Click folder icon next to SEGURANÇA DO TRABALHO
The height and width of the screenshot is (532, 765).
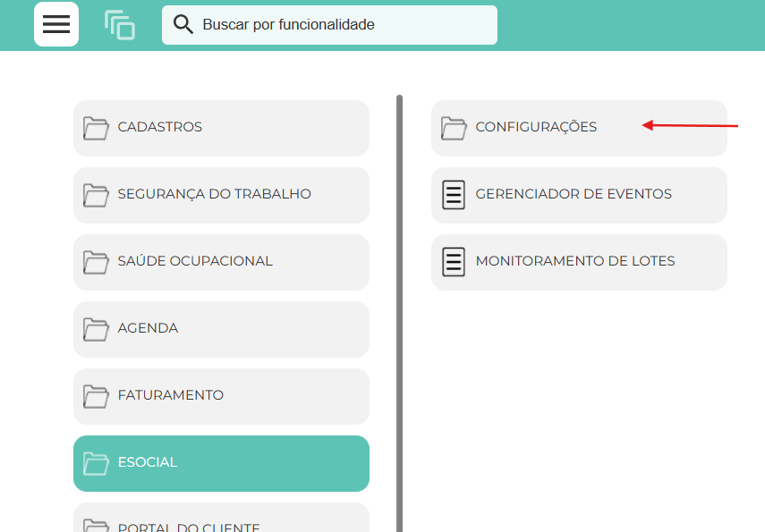pos(96,195)
